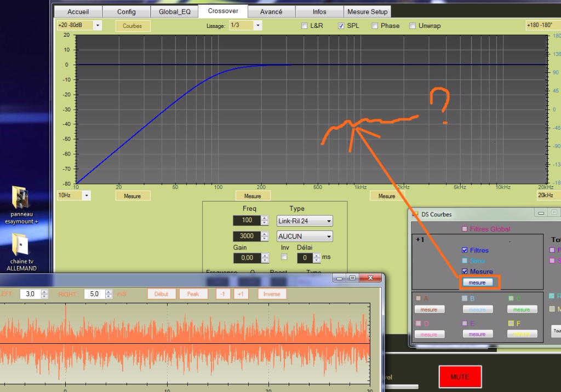Decrease the Gain value with down arrow
This screenshot has width=561, height=392.
coord(265,260)
